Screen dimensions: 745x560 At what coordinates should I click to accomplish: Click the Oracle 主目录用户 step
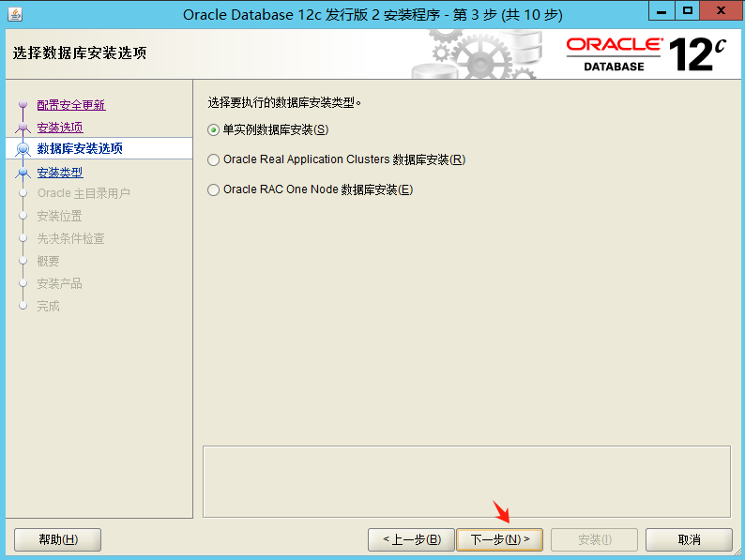(x=84, y=193)
